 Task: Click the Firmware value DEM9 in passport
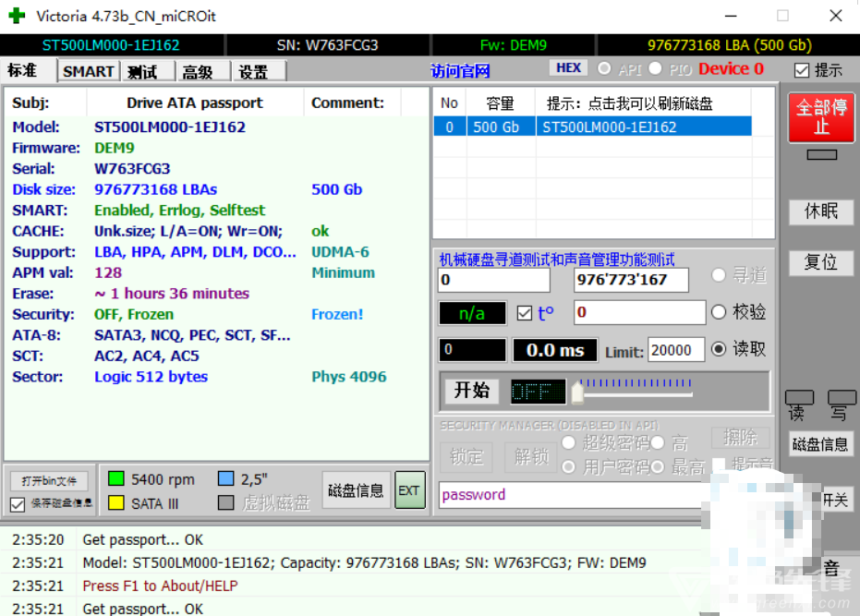[x=115, y=148]
